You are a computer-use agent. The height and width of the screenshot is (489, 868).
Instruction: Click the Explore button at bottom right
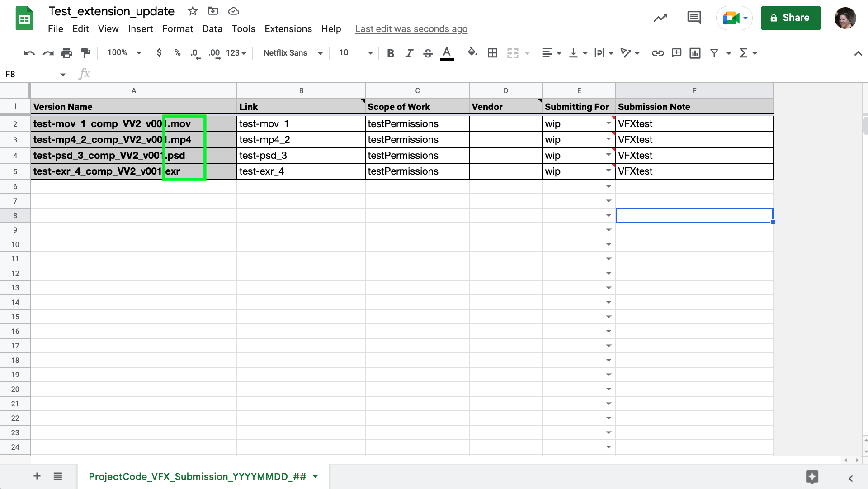(812, 477)
